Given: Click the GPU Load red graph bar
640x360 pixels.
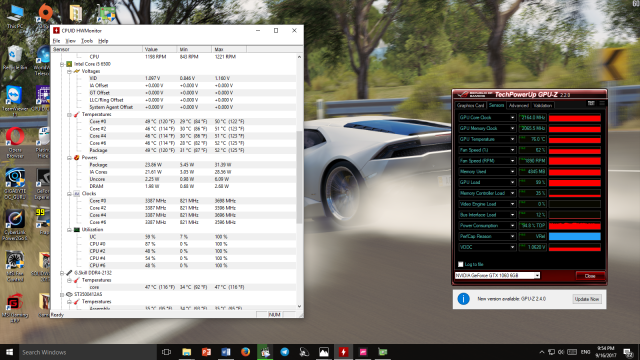Looking at the screenshot, I should click(x=574, y=182).
